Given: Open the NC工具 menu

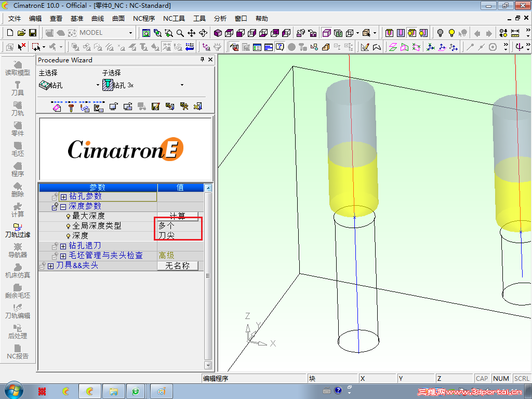Looking at the screenshot, I should (x=174, y=19).
